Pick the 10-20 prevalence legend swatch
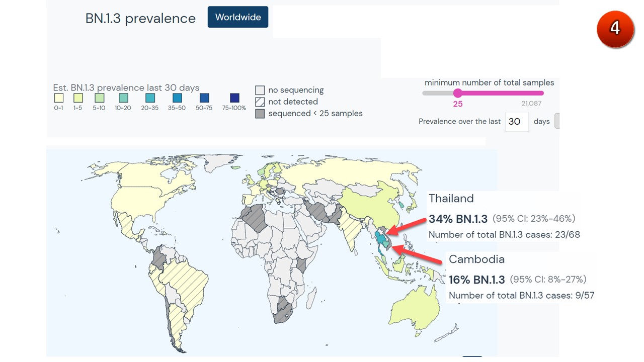644x362 pixels. click(x=123, y=98)
